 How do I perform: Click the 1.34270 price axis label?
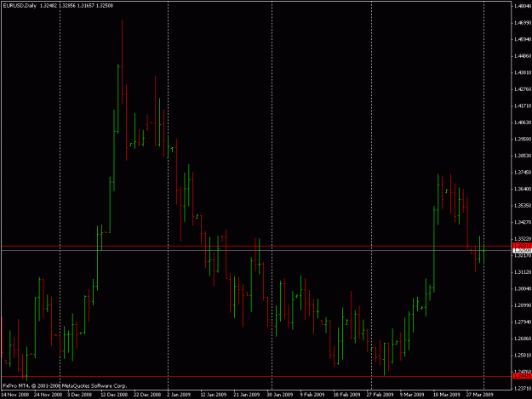523,222
